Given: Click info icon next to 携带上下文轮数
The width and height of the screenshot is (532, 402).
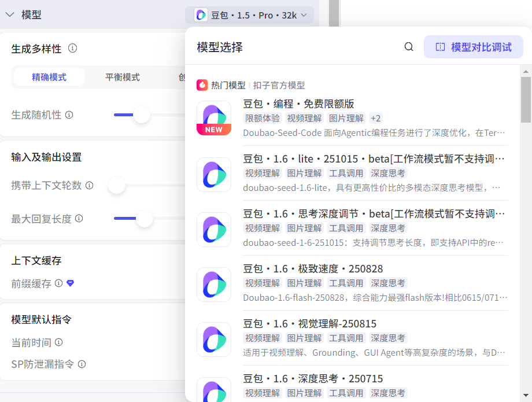Looking at the screenshot, I should tap(89, 186).
